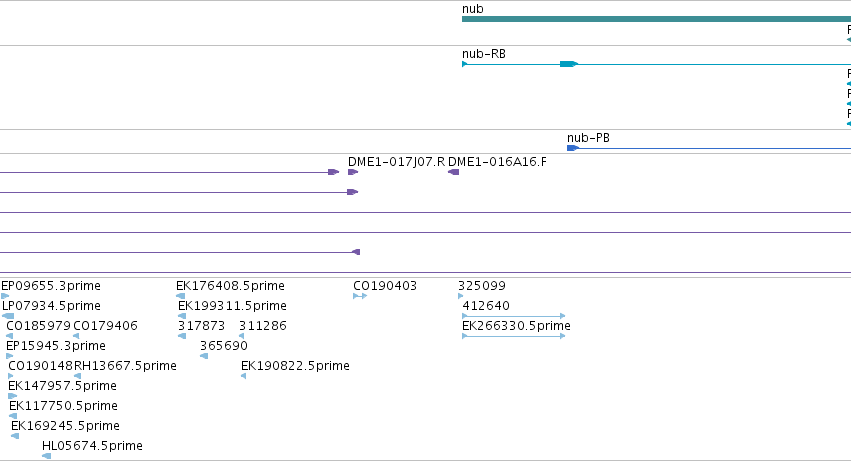Click the nub gene label
851x461 pixels.
473,9
